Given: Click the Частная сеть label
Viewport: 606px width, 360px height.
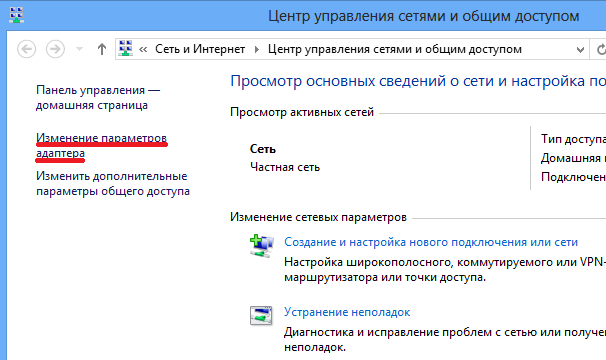Looking at the screenshot, I should [x=285, y=167].
